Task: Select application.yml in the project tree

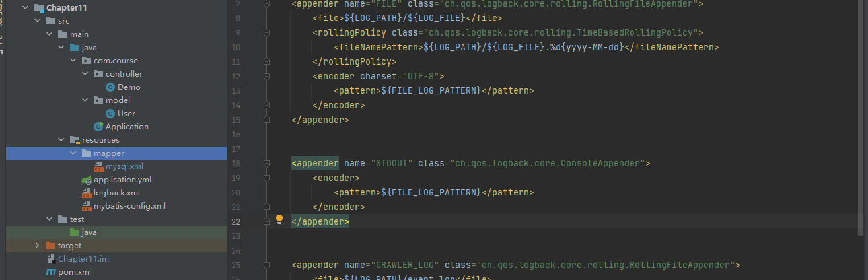Action: (122, 180)
